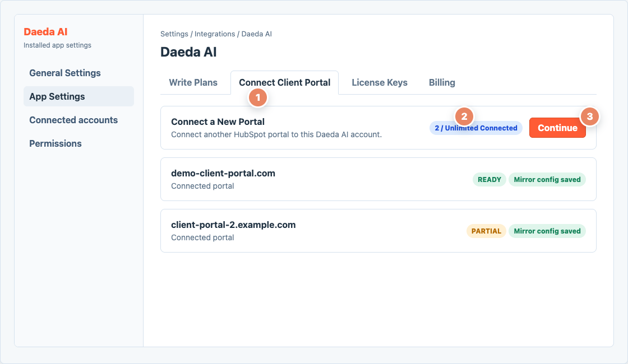
Task: Click 'Connected portal' under demo-client-portal.com
Action: click(202, 186)
